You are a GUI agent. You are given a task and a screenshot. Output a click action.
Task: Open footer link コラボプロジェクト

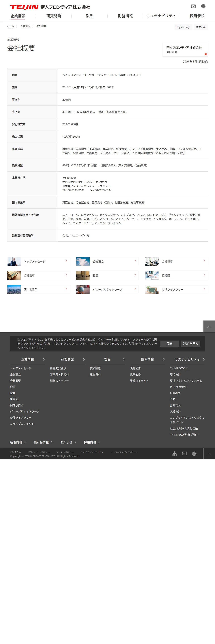click(x=22, y=424)
